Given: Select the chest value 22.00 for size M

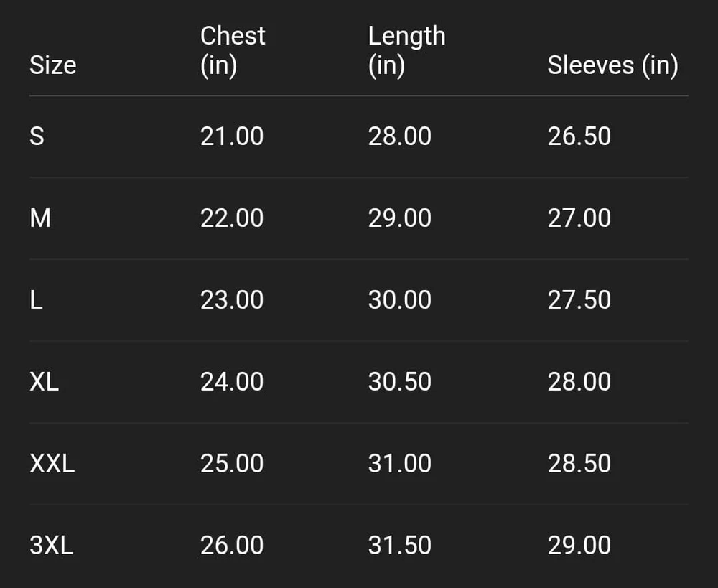Looking at the screenshot, I should point(232,218).
